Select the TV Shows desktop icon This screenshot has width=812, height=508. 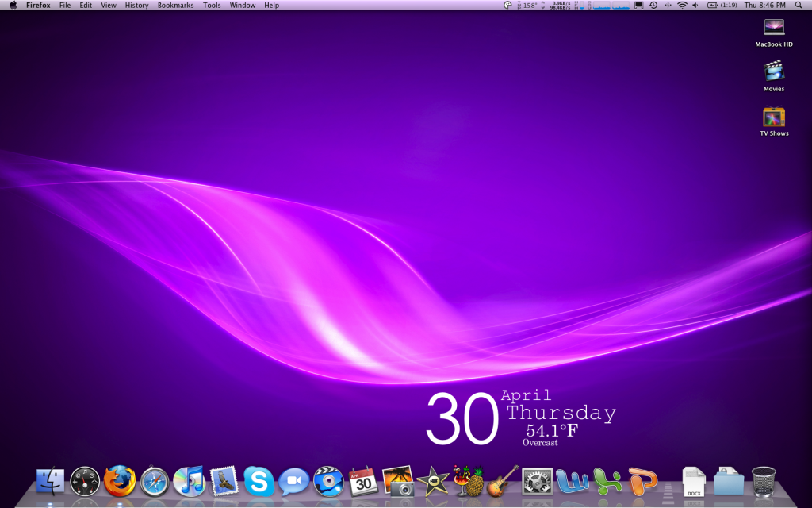[x=774, y=121]
